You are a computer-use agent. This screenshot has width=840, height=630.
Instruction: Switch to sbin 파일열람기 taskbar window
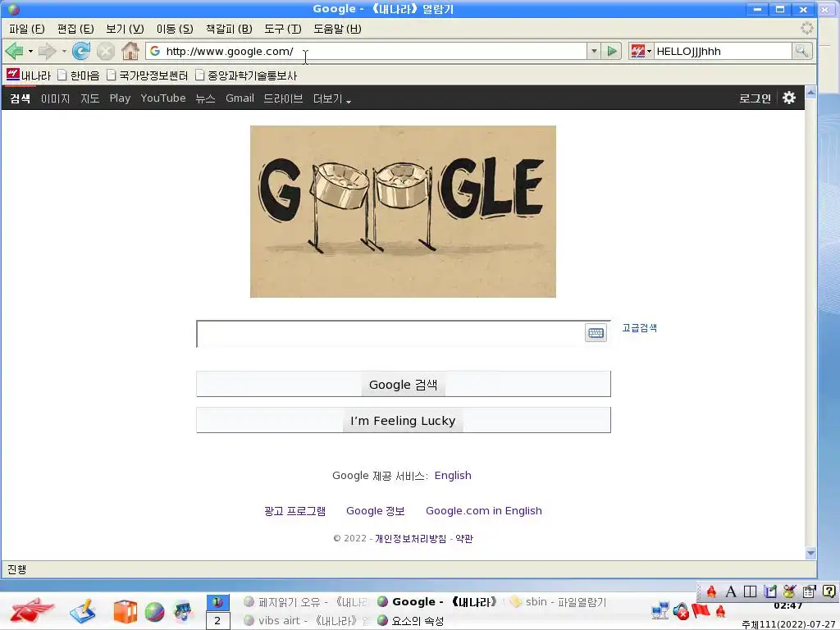coord(558,602)
